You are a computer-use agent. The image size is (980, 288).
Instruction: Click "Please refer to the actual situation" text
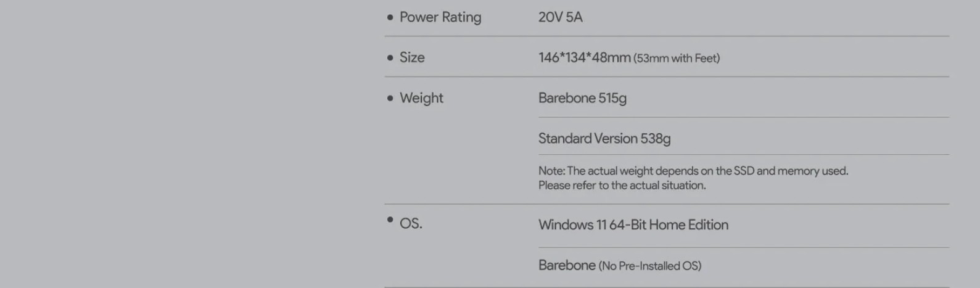(x=622, y=185)
